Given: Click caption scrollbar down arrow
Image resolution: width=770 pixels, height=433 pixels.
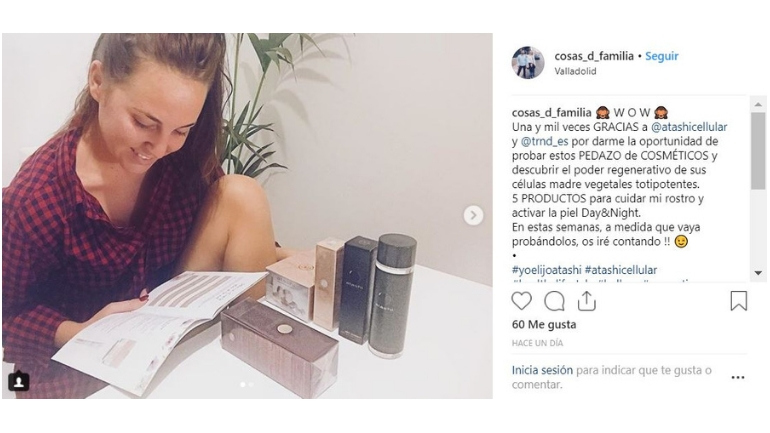Looking at the screenshot, I should (758, 273).
